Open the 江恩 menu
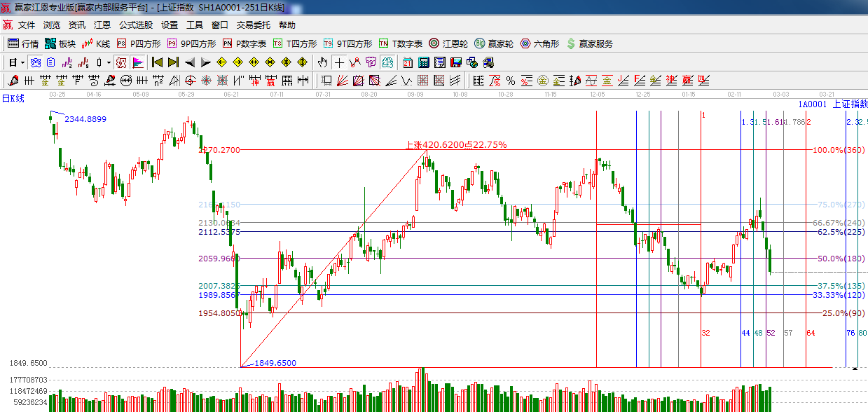868x412 pixels. click(102, 25)
